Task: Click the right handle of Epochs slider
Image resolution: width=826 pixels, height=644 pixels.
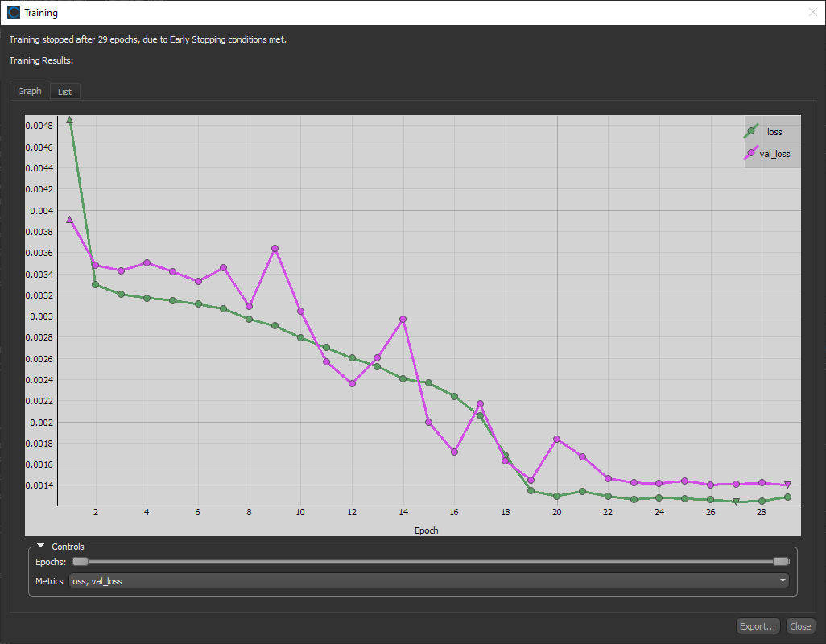Action: (780, 561)
